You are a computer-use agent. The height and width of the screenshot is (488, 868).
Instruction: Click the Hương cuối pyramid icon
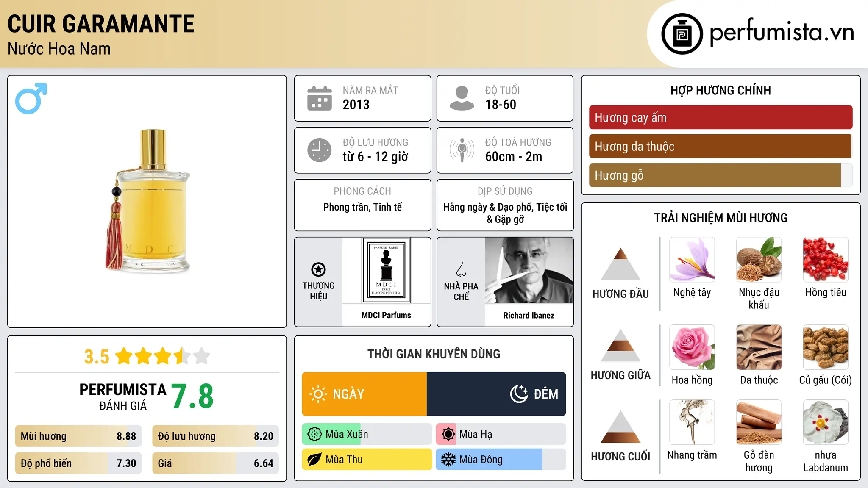click(620, 427)
